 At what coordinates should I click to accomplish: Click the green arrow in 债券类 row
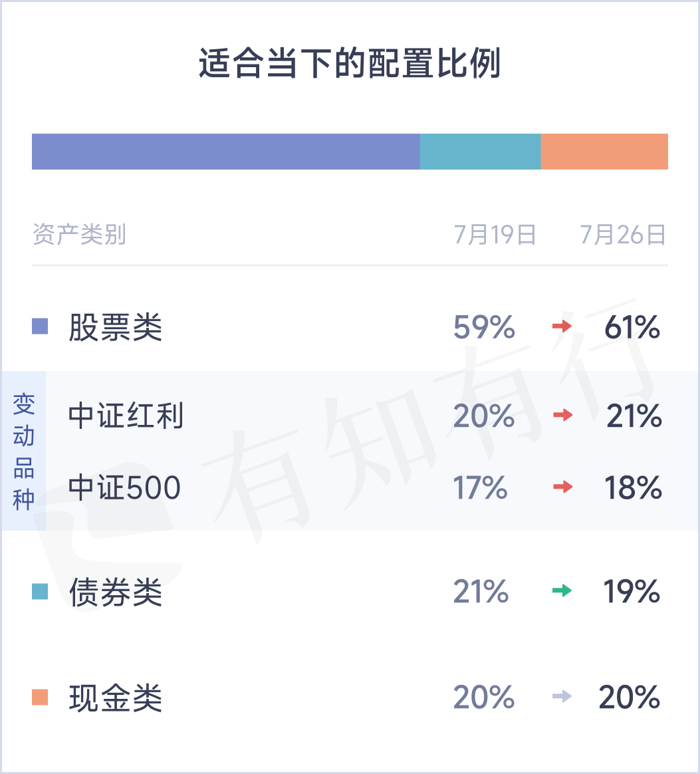pos(562,590)
